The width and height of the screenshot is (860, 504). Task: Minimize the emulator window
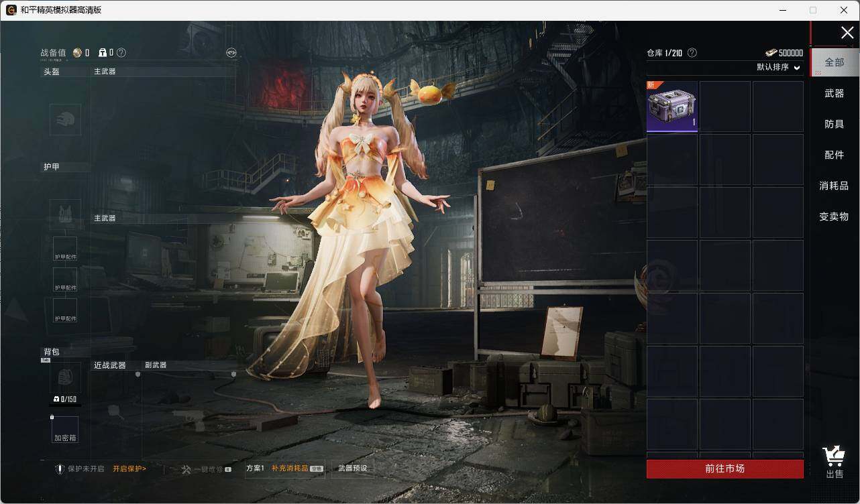[782, 10]
